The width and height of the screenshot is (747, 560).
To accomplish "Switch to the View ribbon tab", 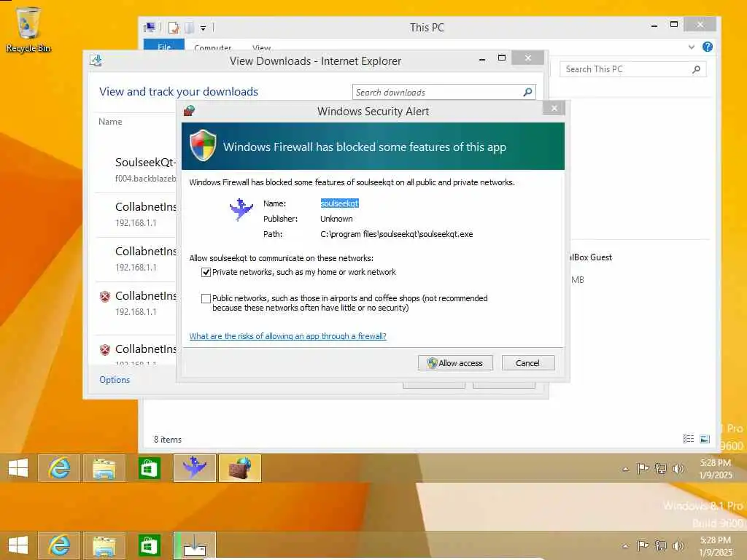I will point(262,47).
